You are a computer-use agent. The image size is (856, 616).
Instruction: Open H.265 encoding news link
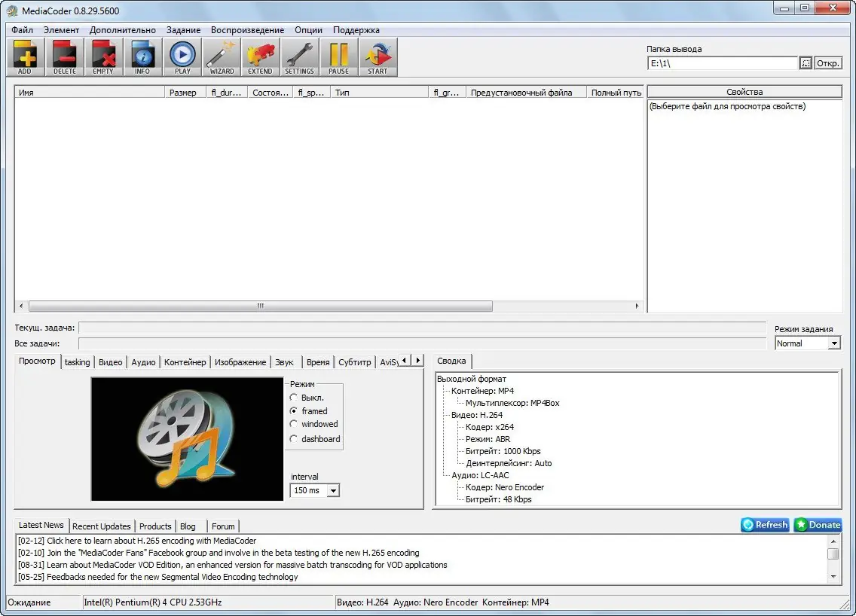coord(137,541)
